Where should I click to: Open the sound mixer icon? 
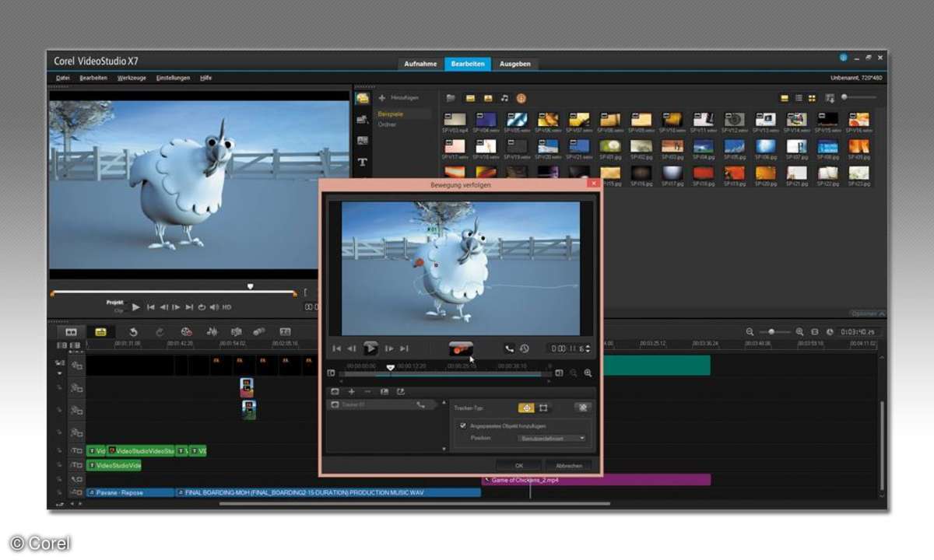point(211,332)
